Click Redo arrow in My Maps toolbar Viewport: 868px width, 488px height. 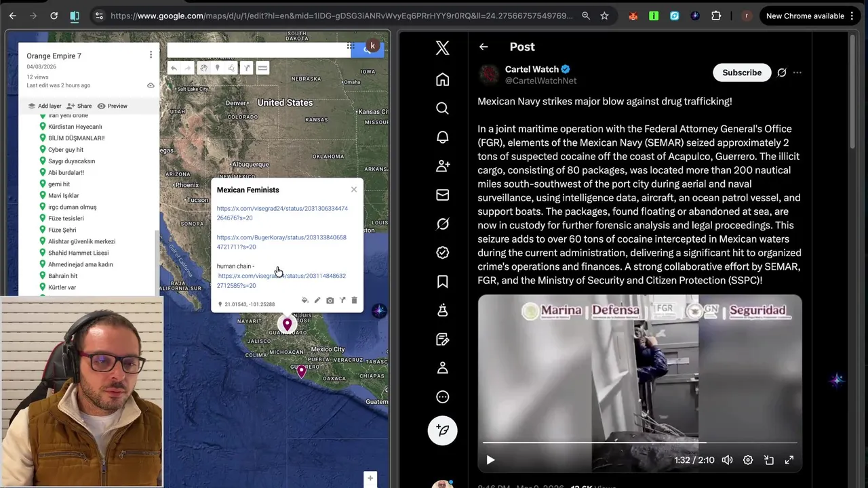(188, 68)
